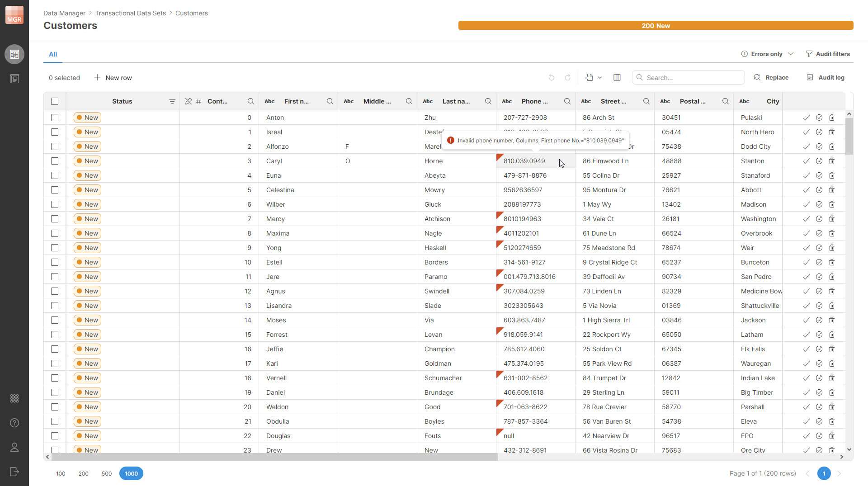868x486 pixels.
Task: Select the checkbox on Wilber Gluck's row
Action: point(55,204)
